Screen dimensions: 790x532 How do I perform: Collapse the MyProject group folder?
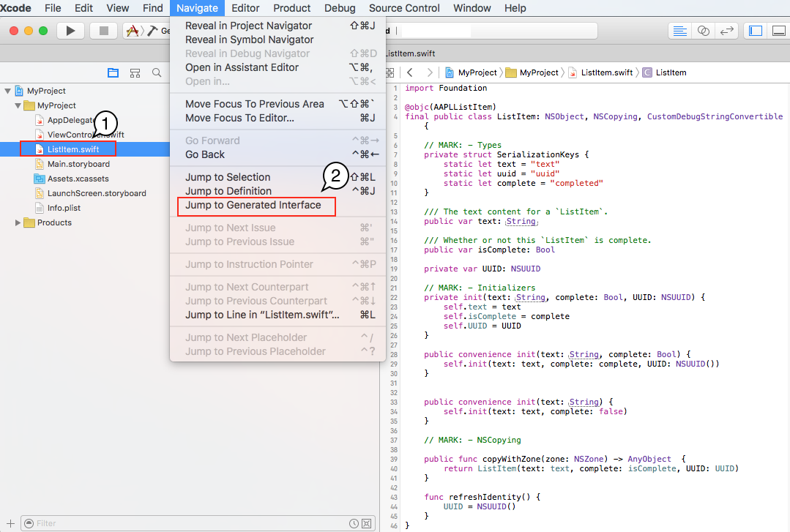coord(18,105)
